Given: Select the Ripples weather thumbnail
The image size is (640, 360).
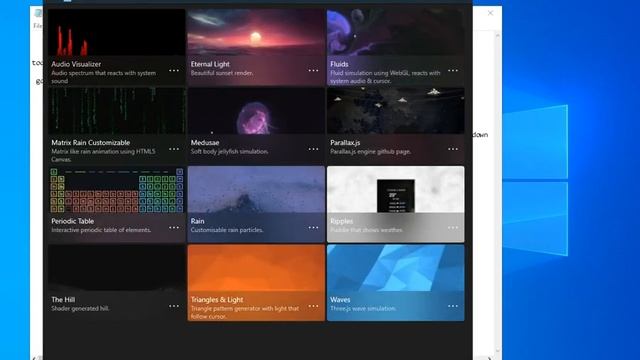Looking at the screenshot, I should click(396, 190).
